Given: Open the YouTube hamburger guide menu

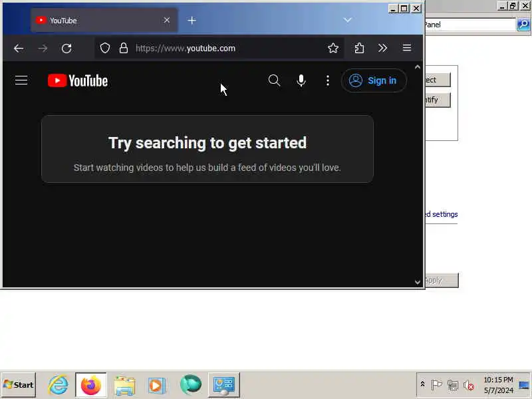Looking at the screenshot, I should tap(21, 80).
